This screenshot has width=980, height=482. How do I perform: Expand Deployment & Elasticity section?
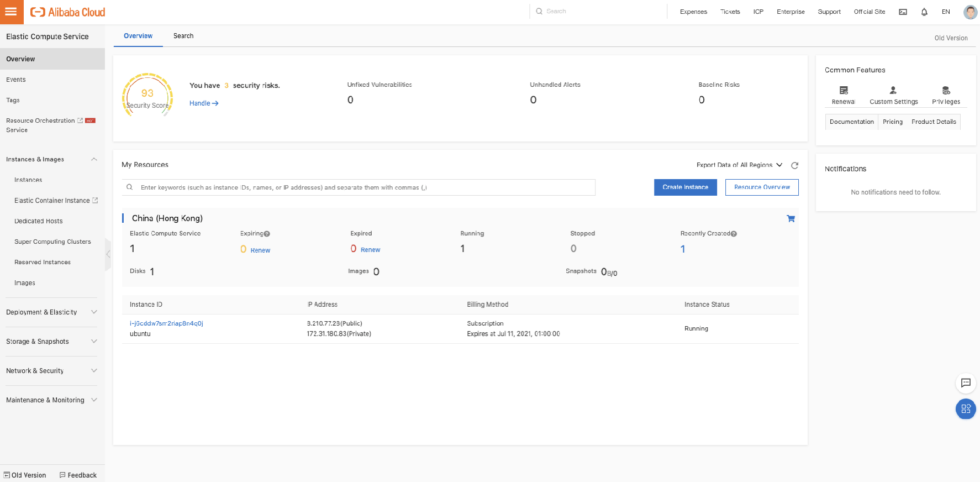94,312
